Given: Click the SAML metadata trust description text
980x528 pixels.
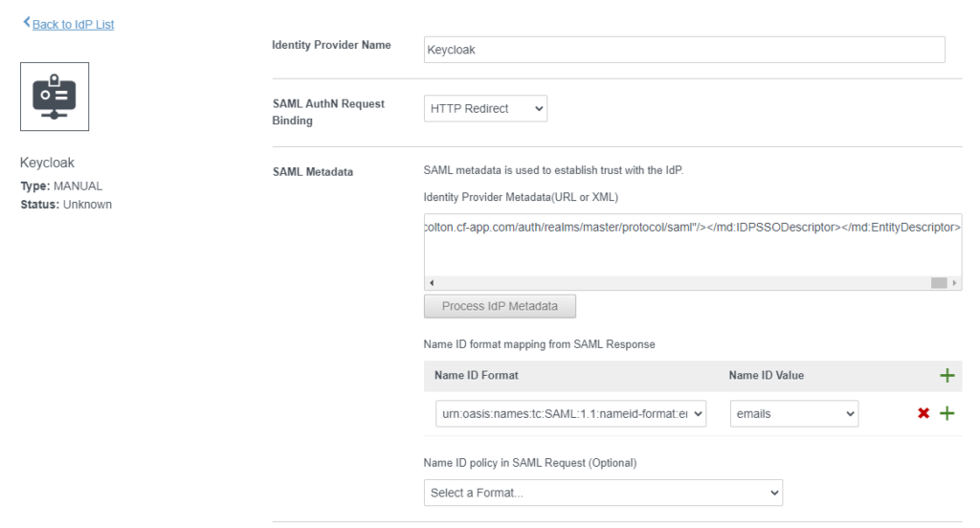Looking at the screenshot, I should pos(553,170).
